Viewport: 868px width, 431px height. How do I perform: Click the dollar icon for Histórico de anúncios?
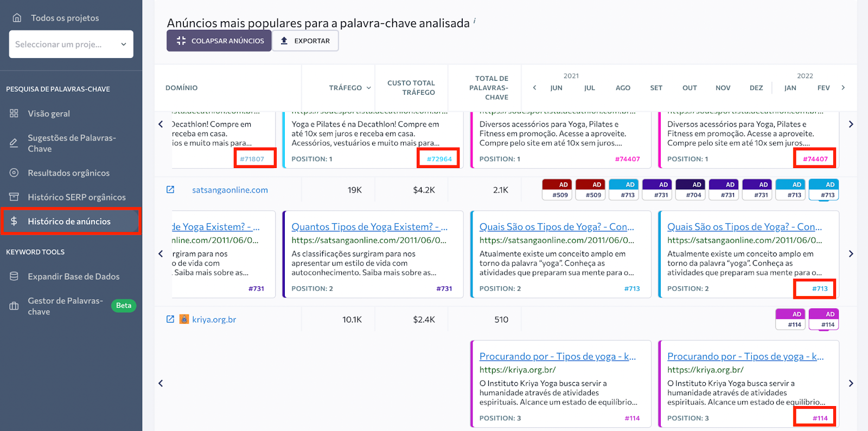(14, 221)
